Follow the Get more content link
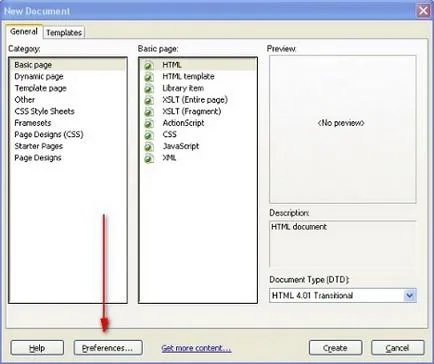Image resolution: width=434 pixels, height=364 pixels. coord(196,348)
